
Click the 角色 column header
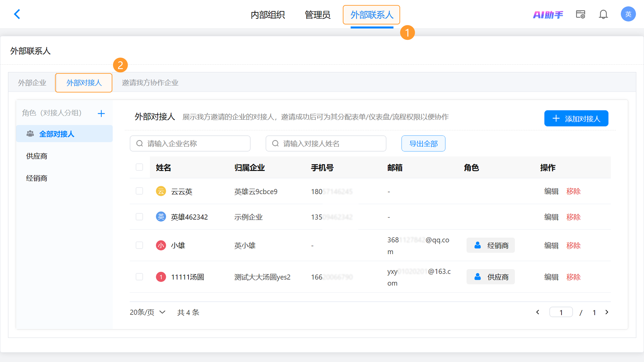tap(471, 167)
